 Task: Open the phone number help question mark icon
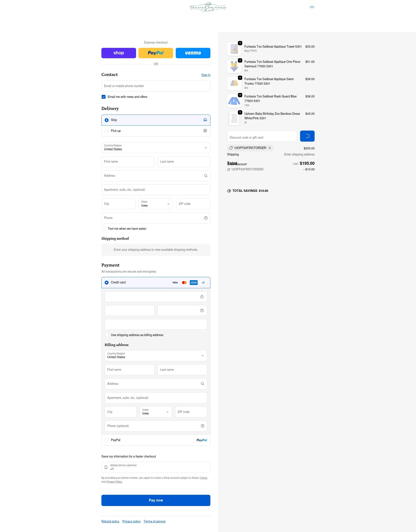coord(205,218)
